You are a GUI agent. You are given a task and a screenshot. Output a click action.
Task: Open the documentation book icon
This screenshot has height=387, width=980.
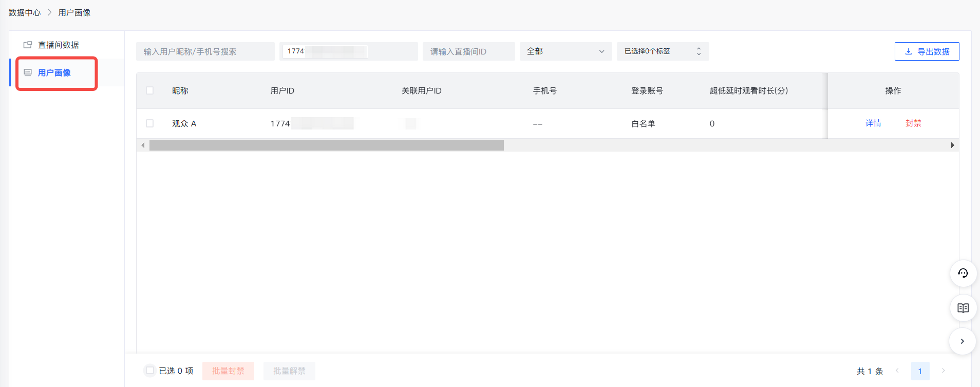(963, 308)
